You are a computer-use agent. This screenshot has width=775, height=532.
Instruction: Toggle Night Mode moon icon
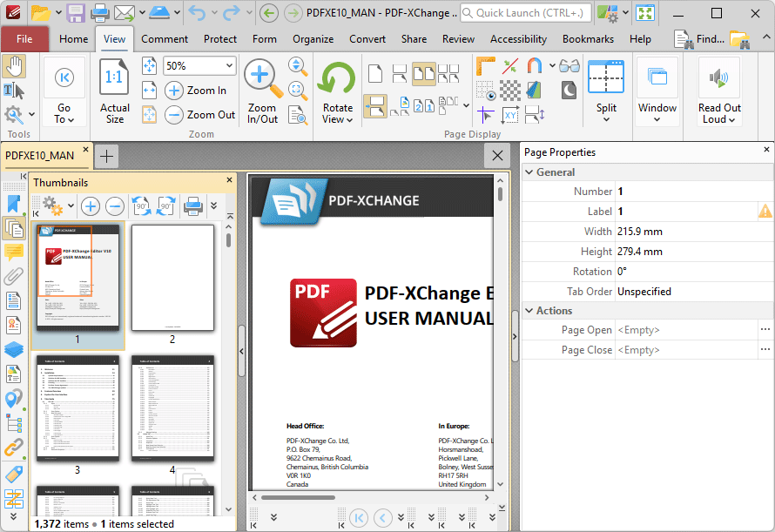(x=569, y=90)
